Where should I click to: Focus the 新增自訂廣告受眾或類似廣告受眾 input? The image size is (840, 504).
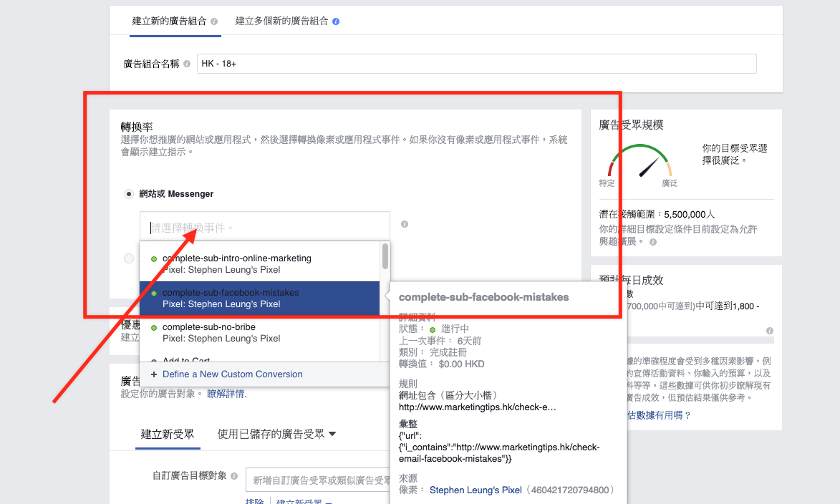click(x=318, y=480)
